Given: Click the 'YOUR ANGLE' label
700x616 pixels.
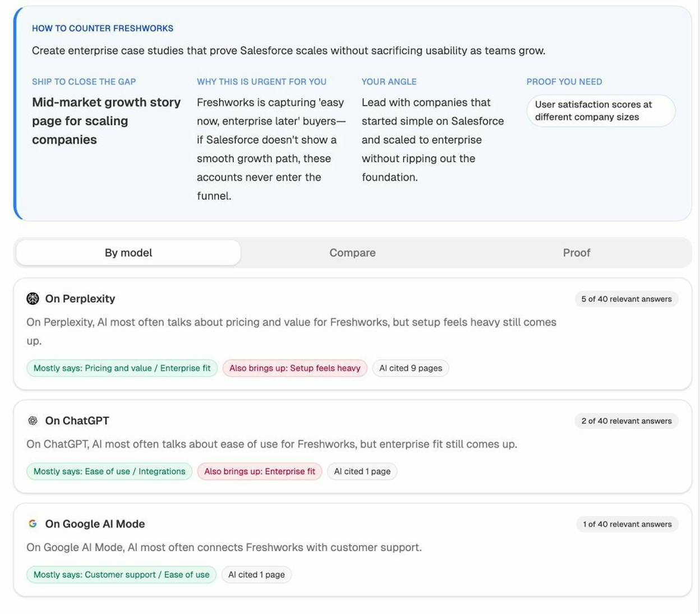Looking at the screenshot, I should (389, 82).
